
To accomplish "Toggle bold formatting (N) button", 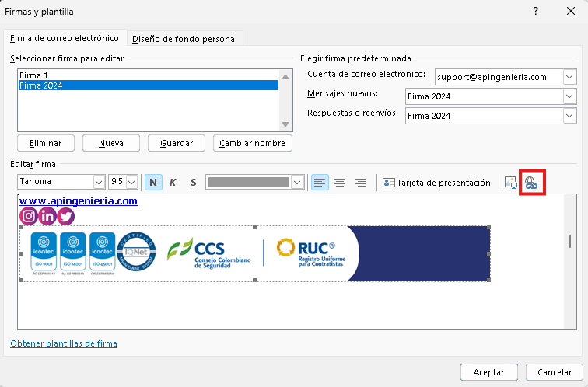I will [x=153, y=183].
